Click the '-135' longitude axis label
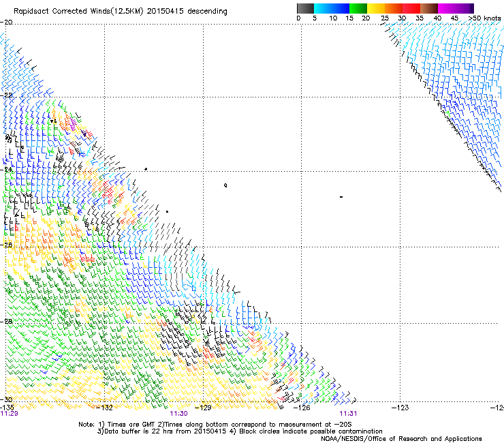The height and width of the screenshot is (443, 504). 7,408
